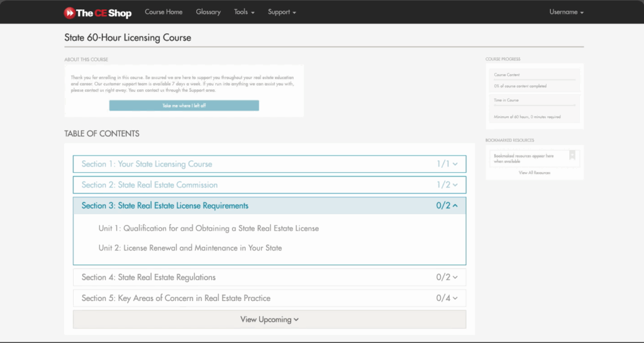The image size is (644, 343).
Task: Open the Tools dropdown menu
Action: coord(245,12)
